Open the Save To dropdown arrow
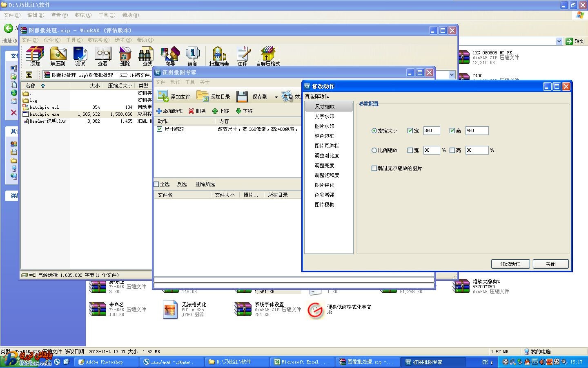This screenshot has height=368, width=588. coord(276,97)
